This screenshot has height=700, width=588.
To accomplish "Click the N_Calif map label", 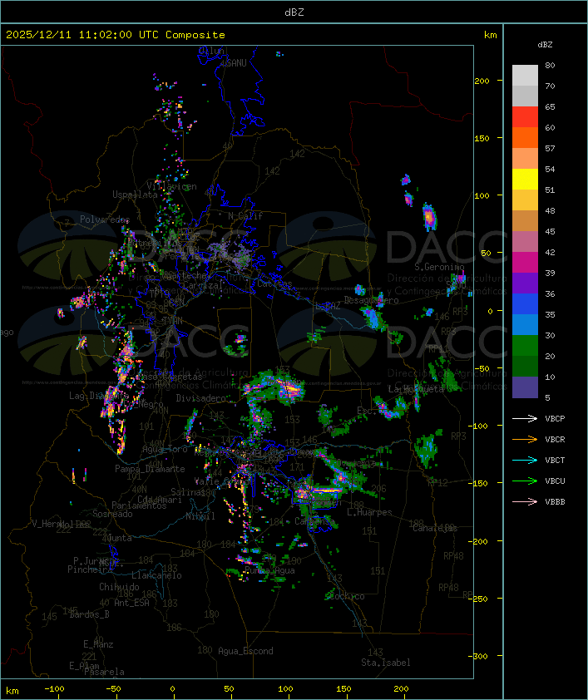I will point(245,215).
